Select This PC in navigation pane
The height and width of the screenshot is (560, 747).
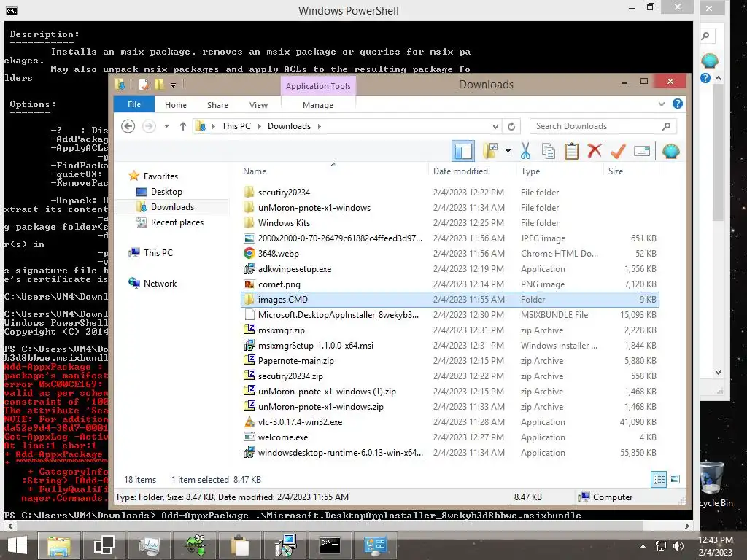158,253
